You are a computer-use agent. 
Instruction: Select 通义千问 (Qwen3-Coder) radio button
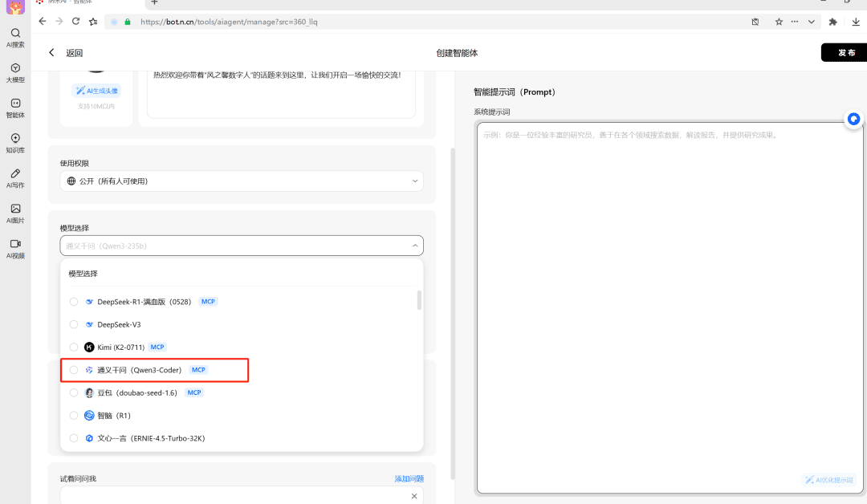(x=74, y=370)
